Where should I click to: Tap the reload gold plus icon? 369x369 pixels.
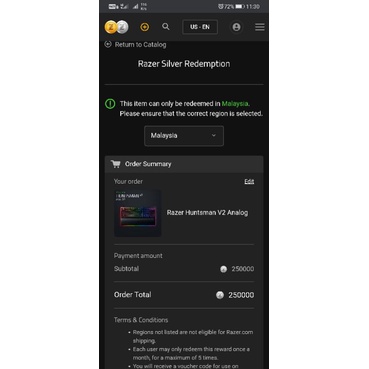145,27
